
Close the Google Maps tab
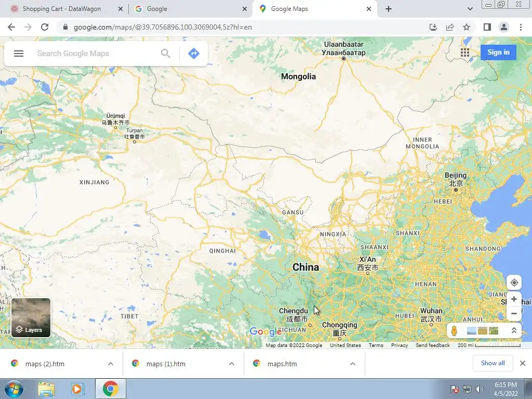(369, 9)
